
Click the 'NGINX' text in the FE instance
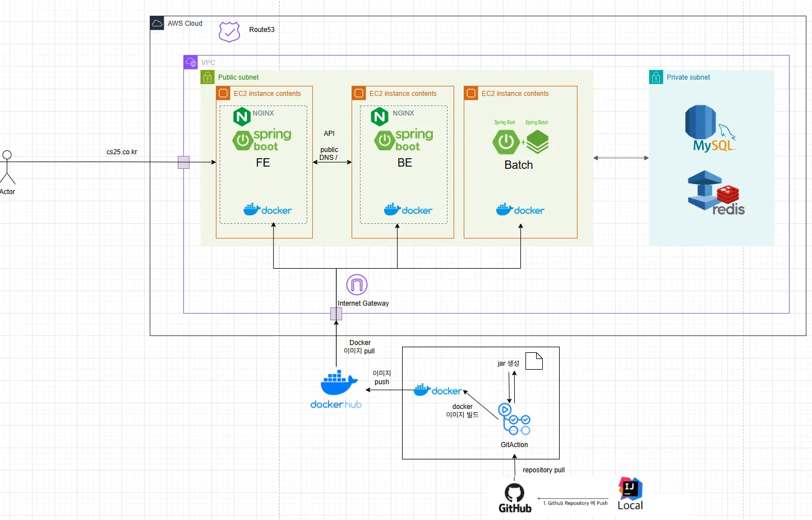pyautogui.click(x=264, y=113)
